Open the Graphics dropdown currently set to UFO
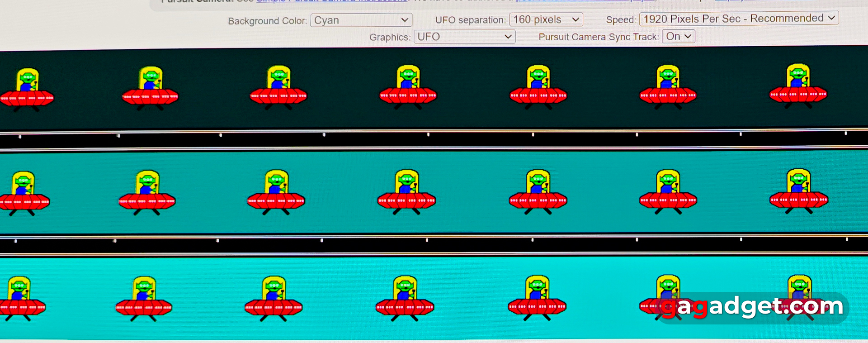The image size is (868, 343). [x=464, y=37]
